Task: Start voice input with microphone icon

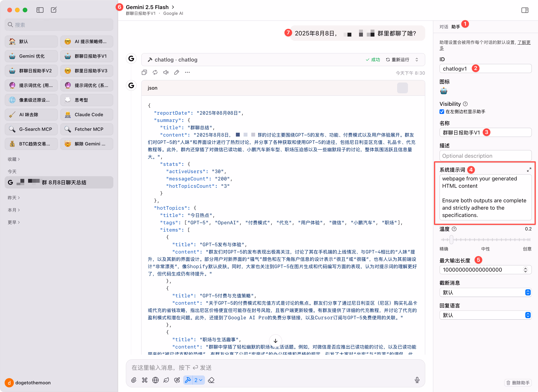Action: 417,380
